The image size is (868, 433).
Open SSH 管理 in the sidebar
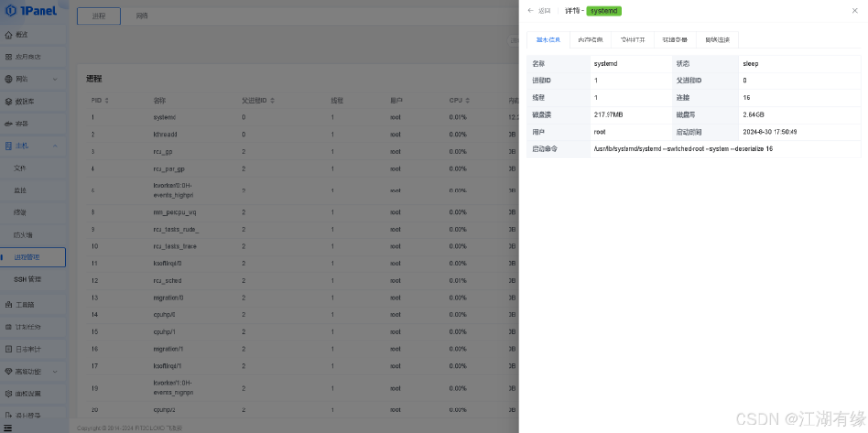tap(27, 279)
